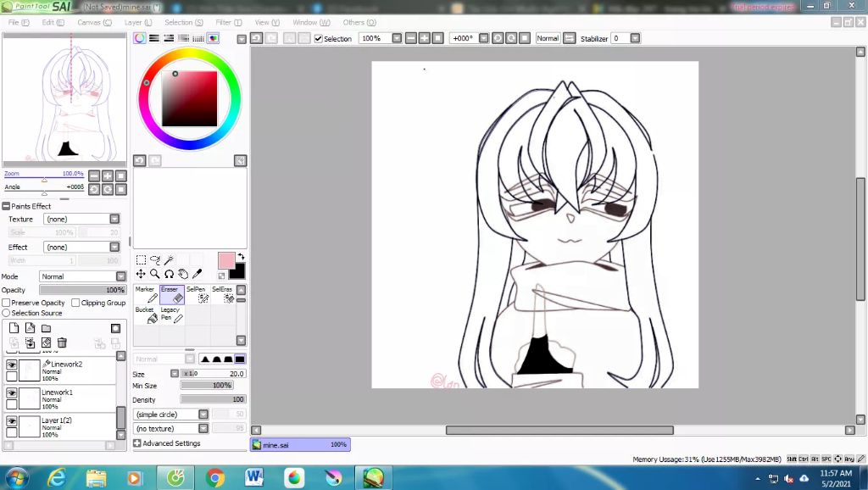Toggle the swatches panel icon
The width and height of the screenshot is (868, 490).
pos(198,38)
